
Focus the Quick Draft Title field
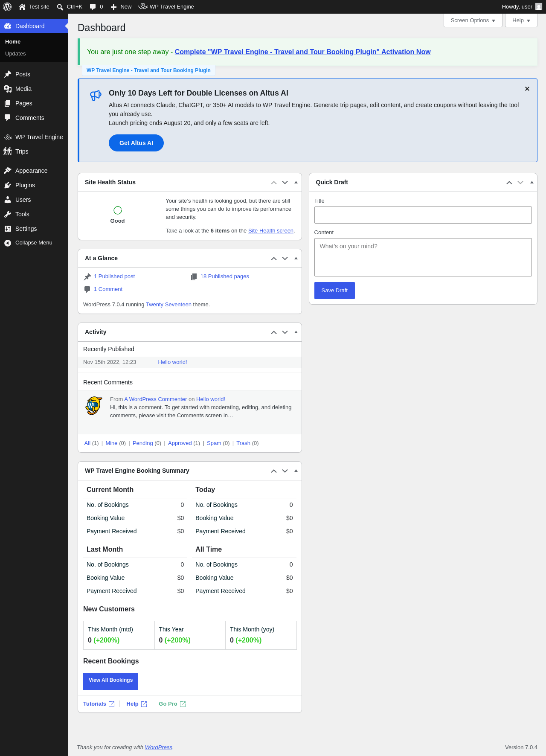(x=423, y=215)
